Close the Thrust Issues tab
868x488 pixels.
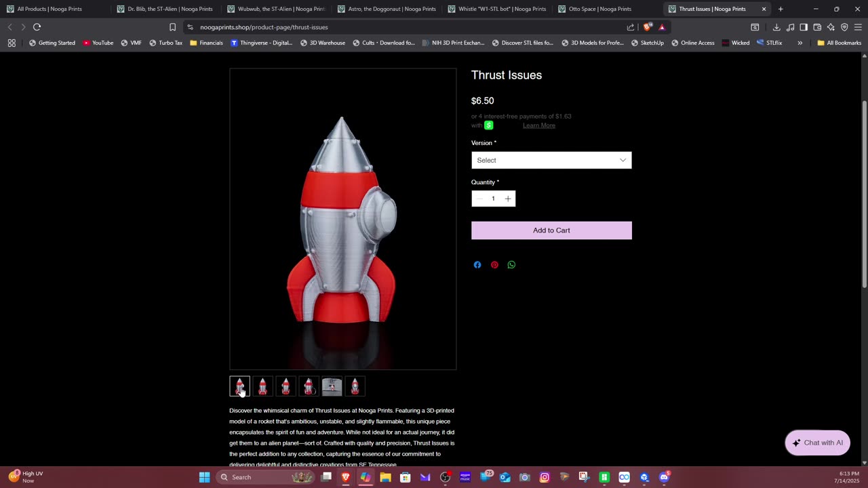click(x=764, y=9)
